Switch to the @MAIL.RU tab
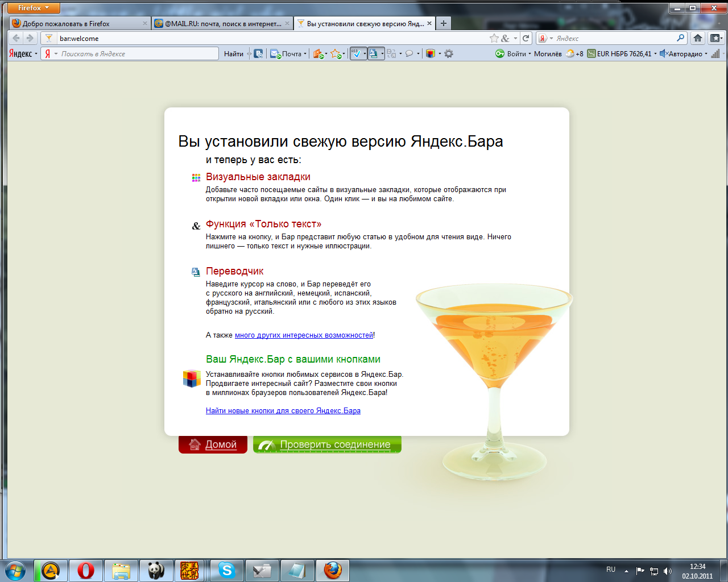Image resolution: width=728 pixels, height=582 pixels. point(222,23)
